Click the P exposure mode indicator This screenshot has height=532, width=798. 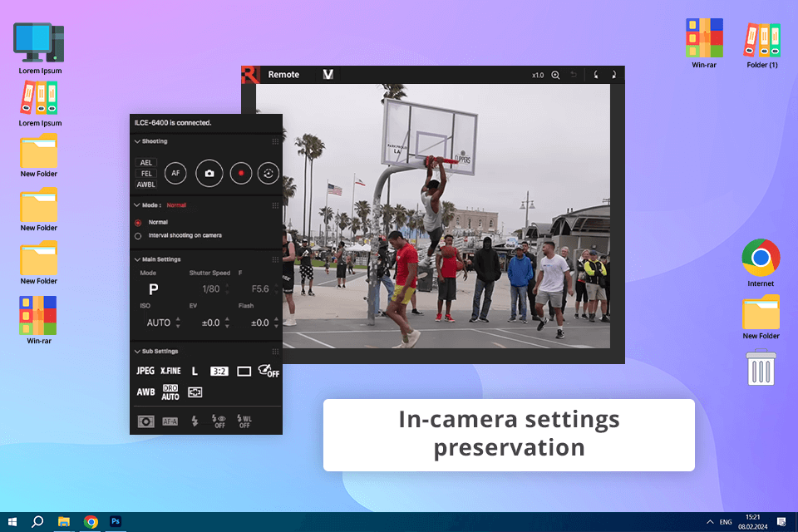[x=153, y=289]
